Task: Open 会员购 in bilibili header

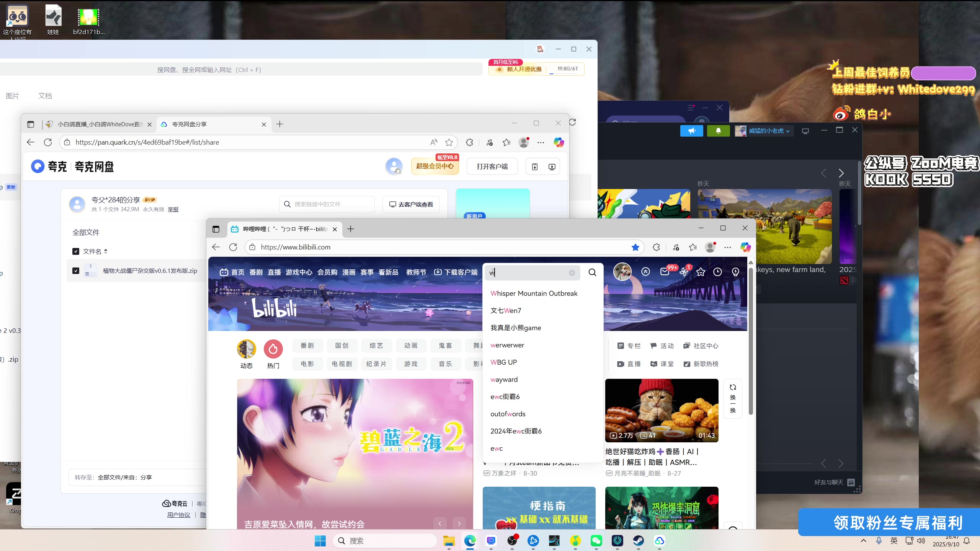Action: tap(327, 272)
